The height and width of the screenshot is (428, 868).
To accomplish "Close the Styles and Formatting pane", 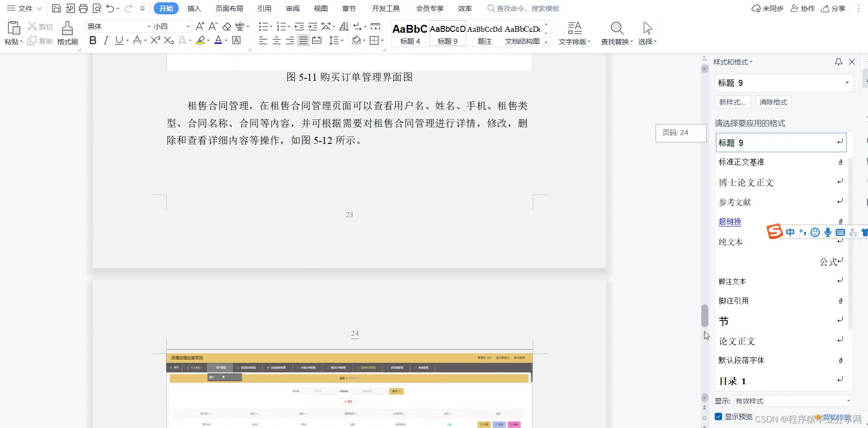I will (x=852, y=62).
